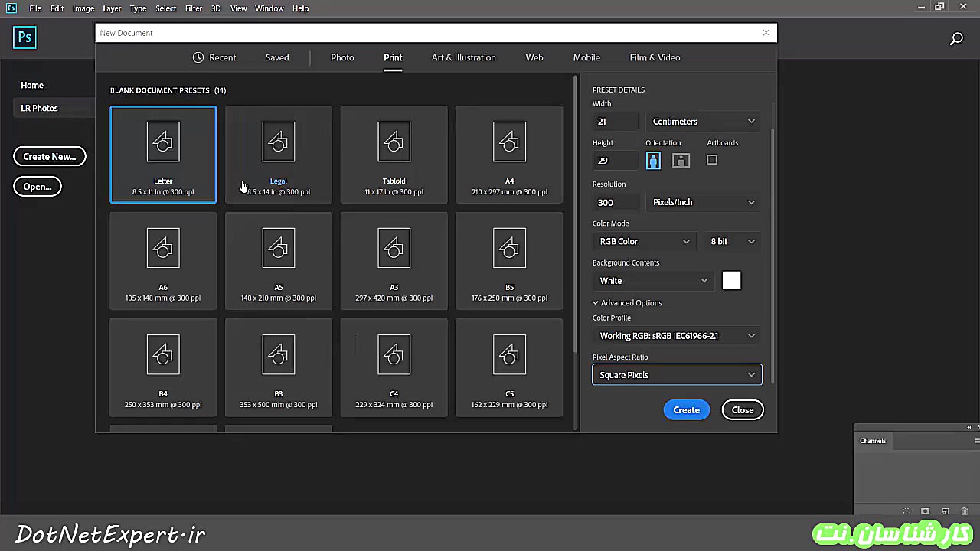Image resolution: width=980 pixels, height=551 pixels.
Task: Enable the Artboards checkbox
Action: tap(712, 160)
